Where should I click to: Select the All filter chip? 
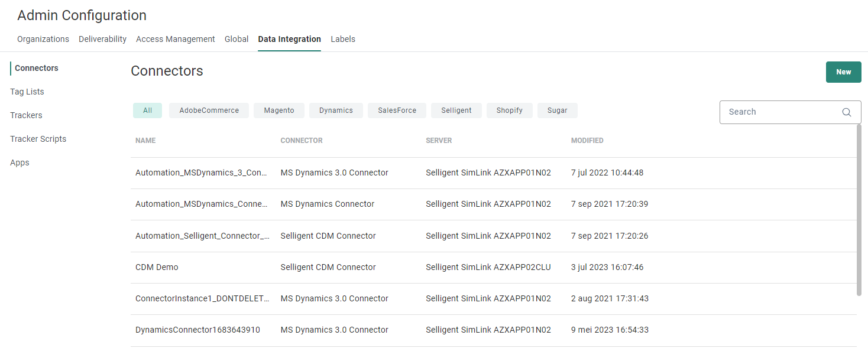point(147,110)
